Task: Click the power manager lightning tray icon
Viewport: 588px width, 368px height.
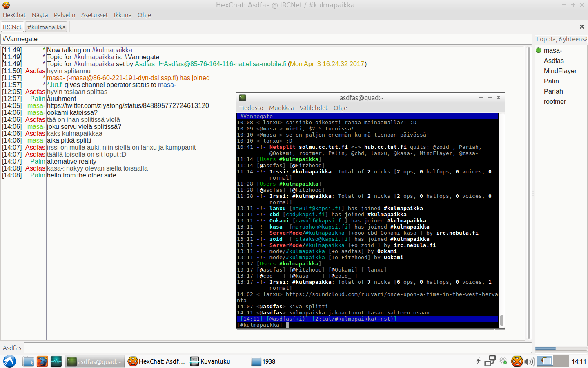Action: 478,361
